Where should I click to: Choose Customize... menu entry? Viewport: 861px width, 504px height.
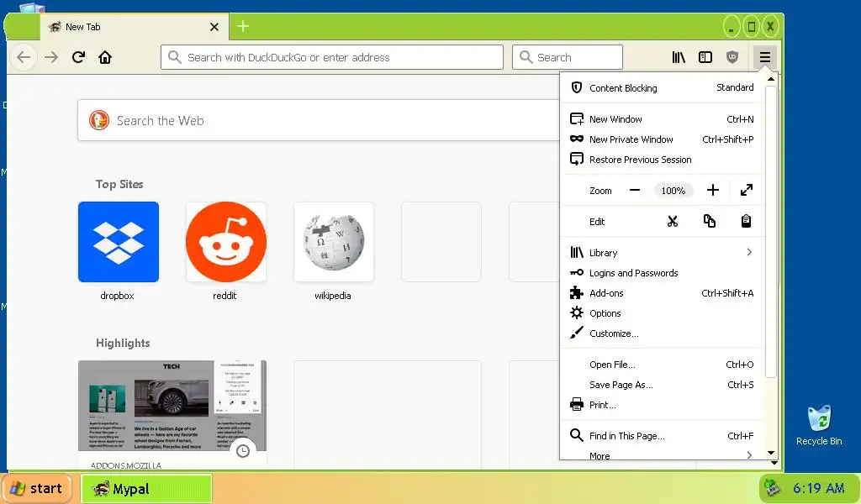[663, 333]
